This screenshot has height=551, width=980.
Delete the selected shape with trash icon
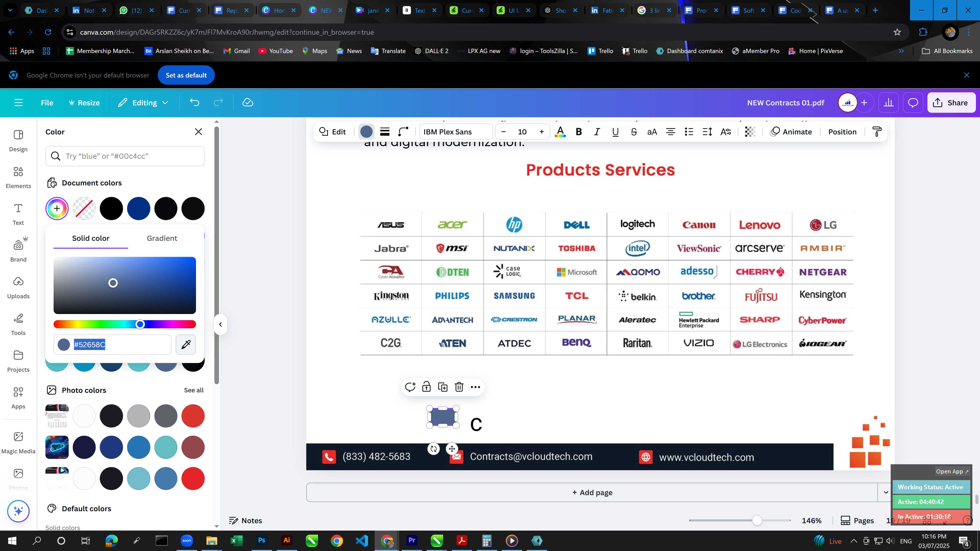(459, 387)
